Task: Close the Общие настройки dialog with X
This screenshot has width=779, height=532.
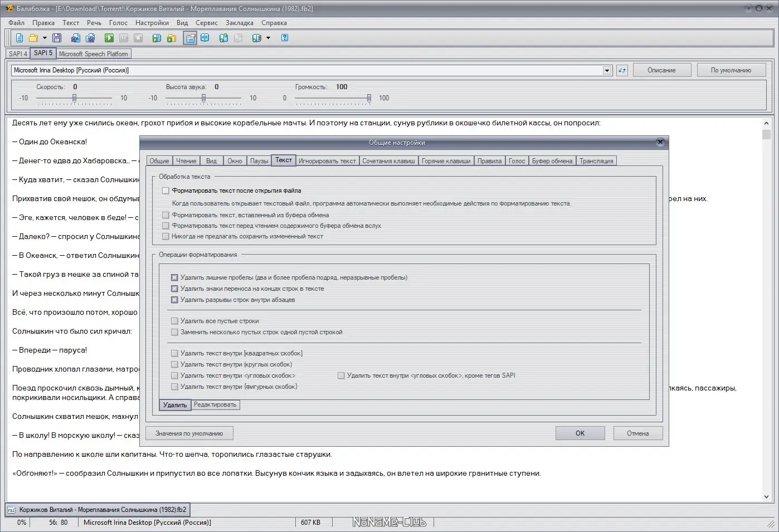Action: click(660, 142)
